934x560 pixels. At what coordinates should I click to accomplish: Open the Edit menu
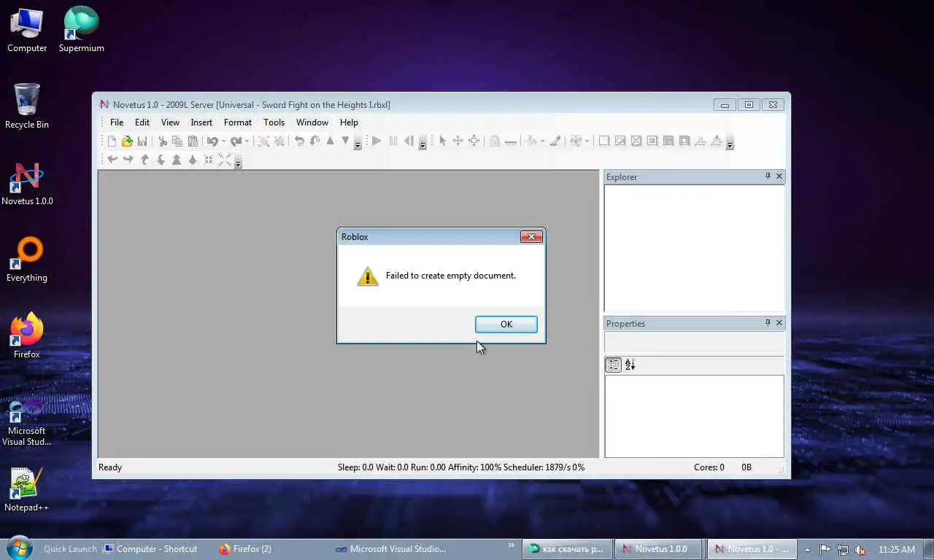click(142, 122)
